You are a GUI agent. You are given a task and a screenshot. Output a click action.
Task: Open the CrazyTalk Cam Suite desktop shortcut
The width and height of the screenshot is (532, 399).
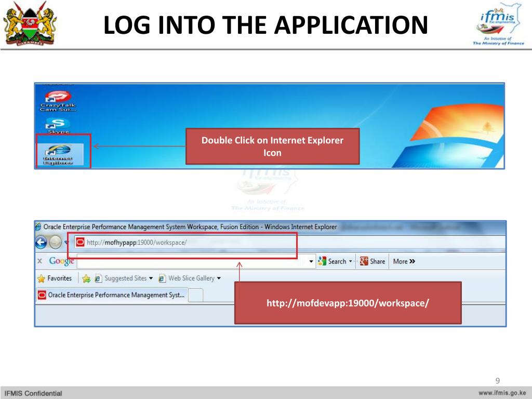[x=58, y=101]
